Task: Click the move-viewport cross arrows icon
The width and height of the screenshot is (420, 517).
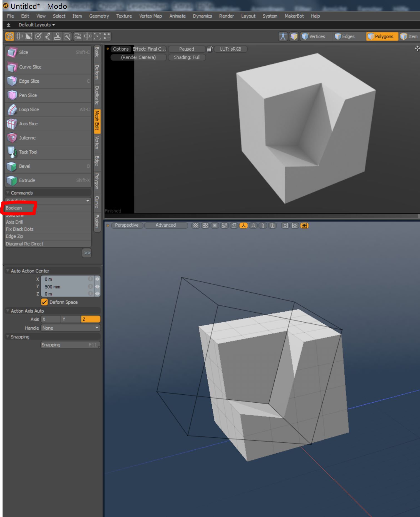Action: coord(417,49)
